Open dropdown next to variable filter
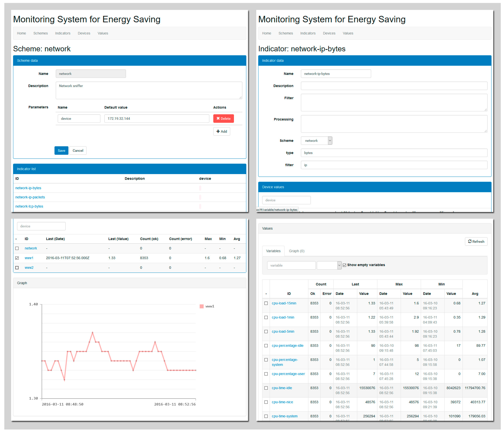504x433 pixels. point(329,265)
